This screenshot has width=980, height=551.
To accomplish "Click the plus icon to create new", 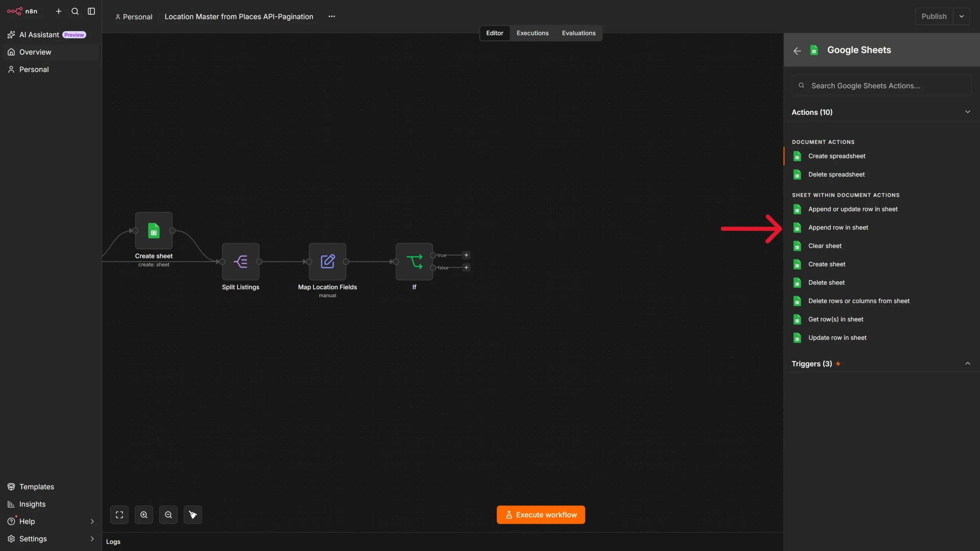I will click(x=59, y=11).
